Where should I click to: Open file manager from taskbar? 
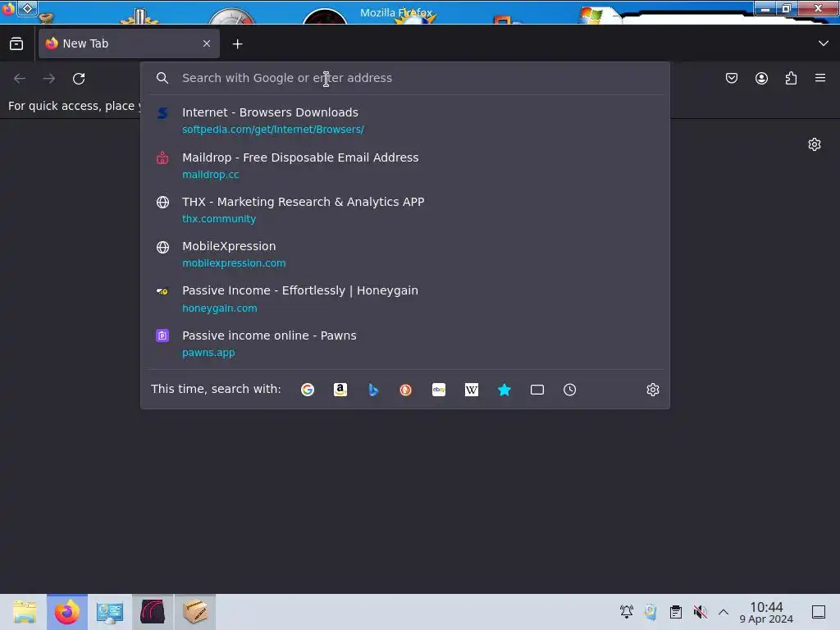[25, 612]
